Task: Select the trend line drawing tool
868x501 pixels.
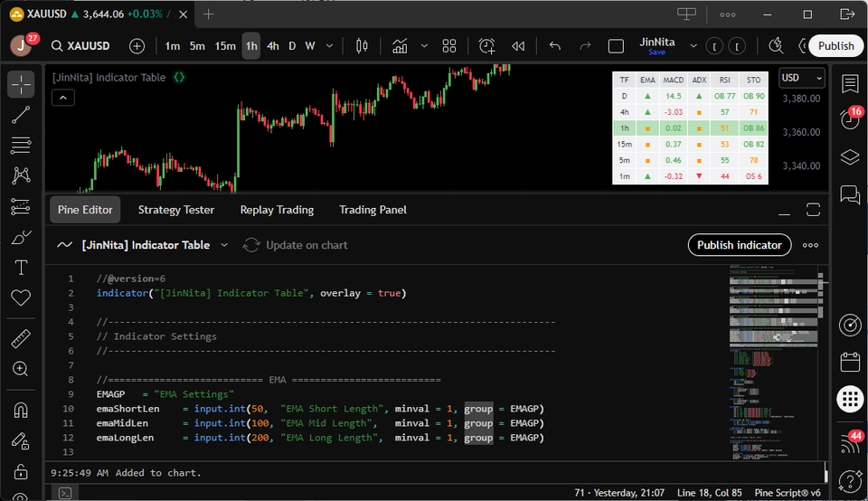Action: click(21, 114)
